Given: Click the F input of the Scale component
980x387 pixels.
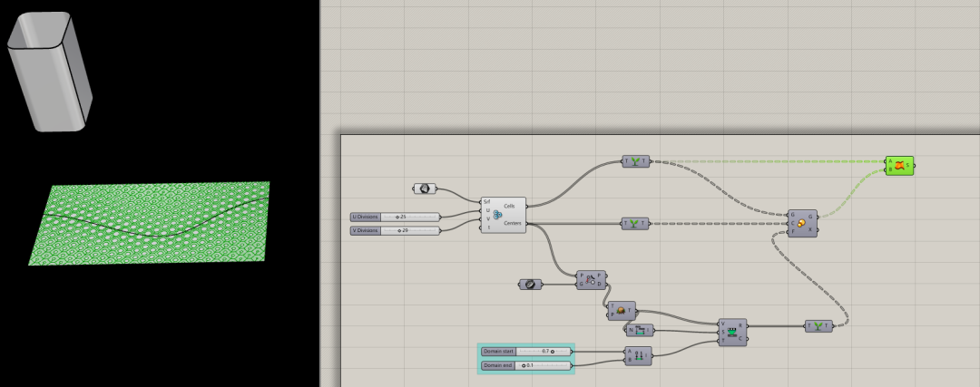Looking at the screenshot, I should pyautogui.click(x=793, y=232).
